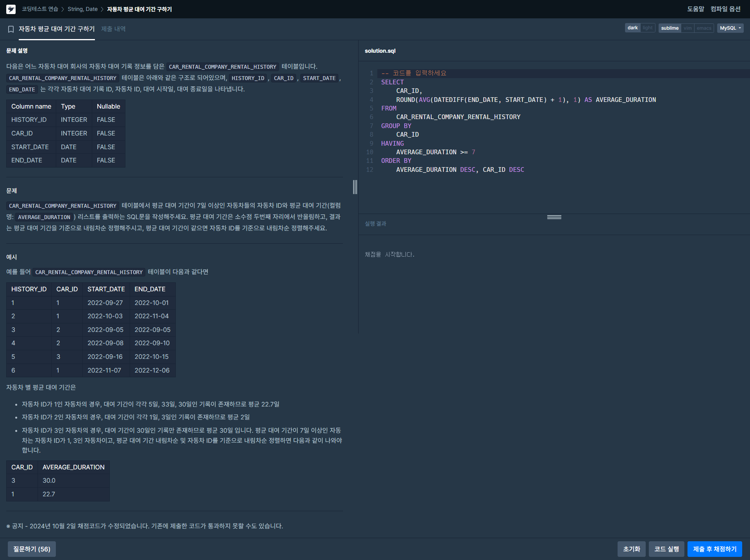Open 코딩테스트 연습 breadcrumb link
Screen dimensions: 750x560
[x=40, y=9]
